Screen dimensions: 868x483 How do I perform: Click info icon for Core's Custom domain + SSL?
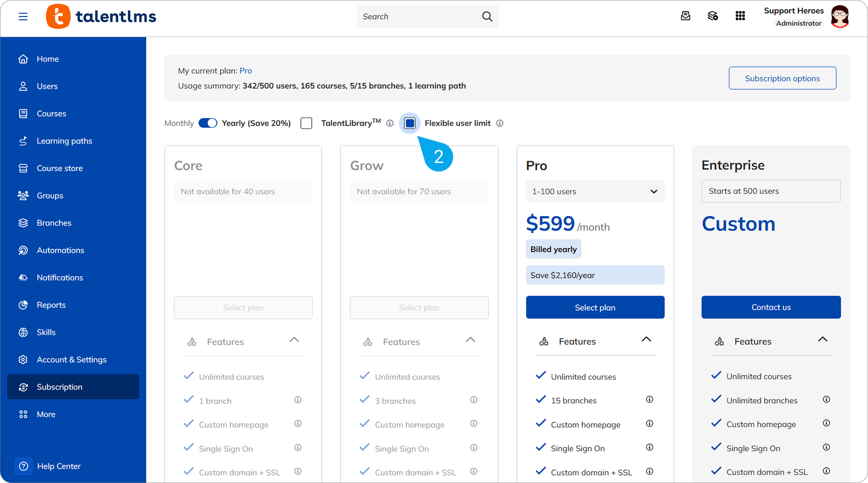pyautogui.click(x=298, y=471)
